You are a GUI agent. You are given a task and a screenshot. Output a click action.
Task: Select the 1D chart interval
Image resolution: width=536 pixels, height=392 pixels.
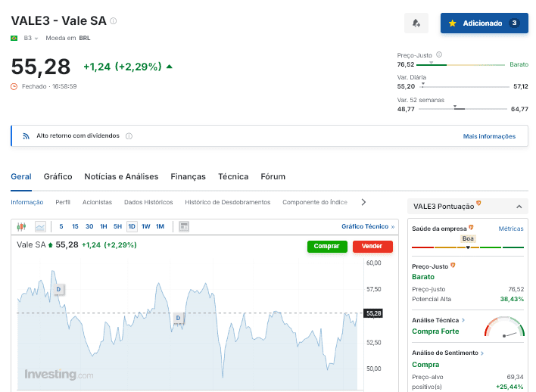[x=132, y=226]
